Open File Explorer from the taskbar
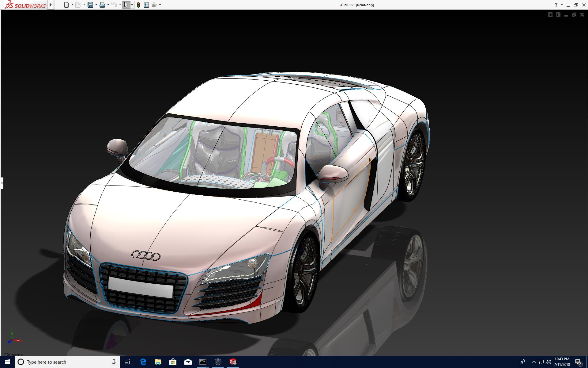 pyautogui.click(x=158, y=362)
